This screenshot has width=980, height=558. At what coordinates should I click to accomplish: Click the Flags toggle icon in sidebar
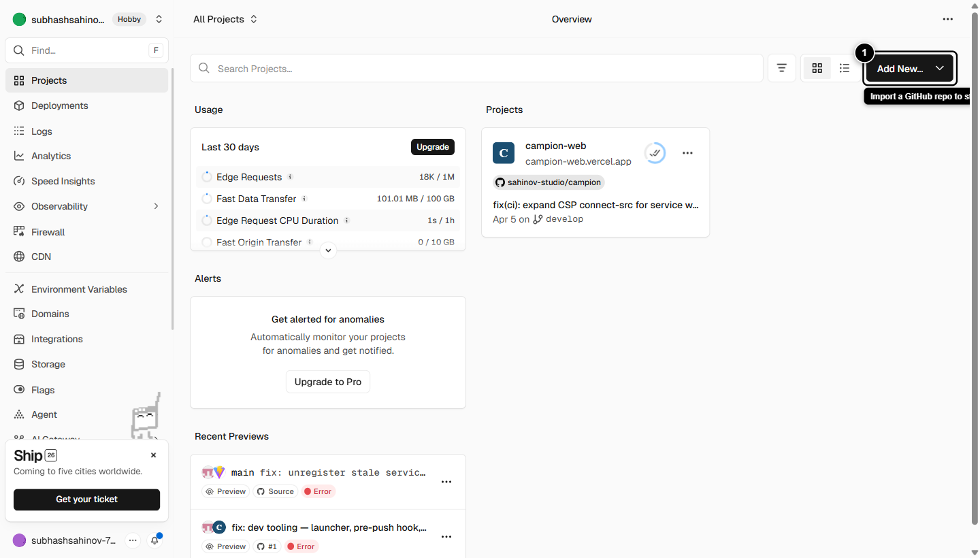19,390
